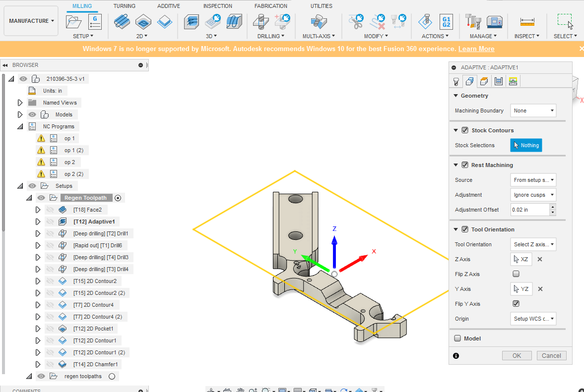
Task: Change the Rest Machining Source dropdown
Action: 533,179
